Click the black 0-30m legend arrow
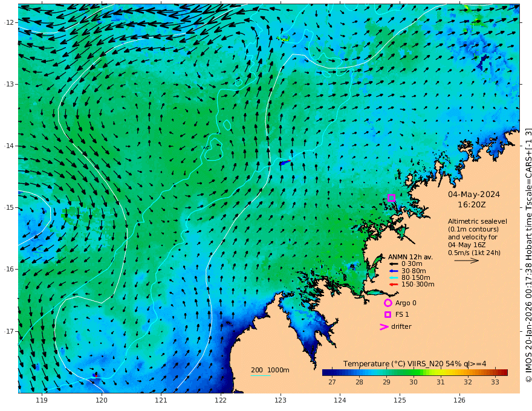Screen dimensions: 532x411 (x=394, y=264)
